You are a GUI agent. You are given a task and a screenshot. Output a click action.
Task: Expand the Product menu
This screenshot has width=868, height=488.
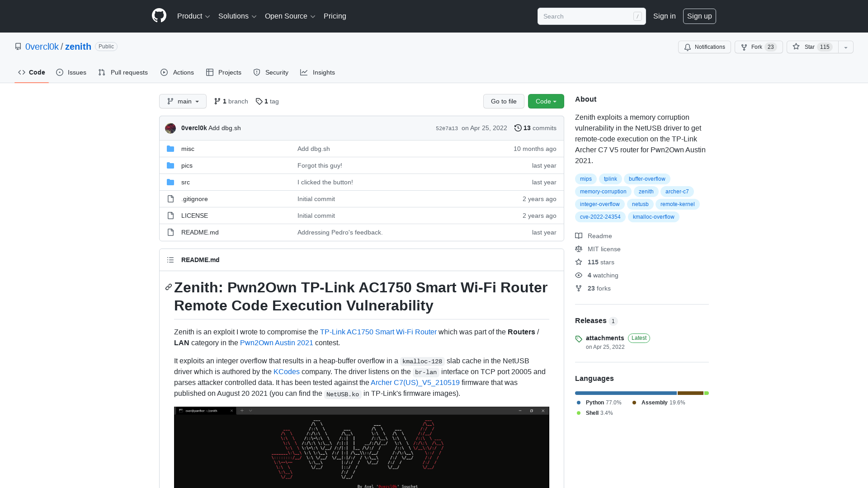click(x=193, y=16)
